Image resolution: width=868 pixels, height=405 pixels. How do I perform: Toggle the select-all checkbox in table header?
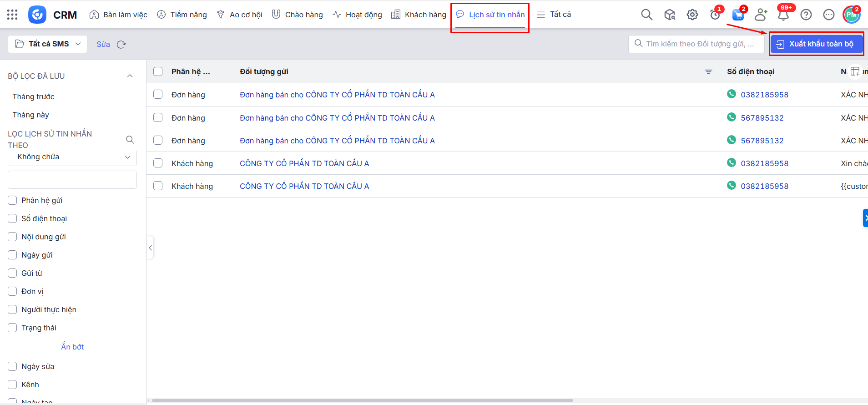pyautogui.click(x=158, y=71)
